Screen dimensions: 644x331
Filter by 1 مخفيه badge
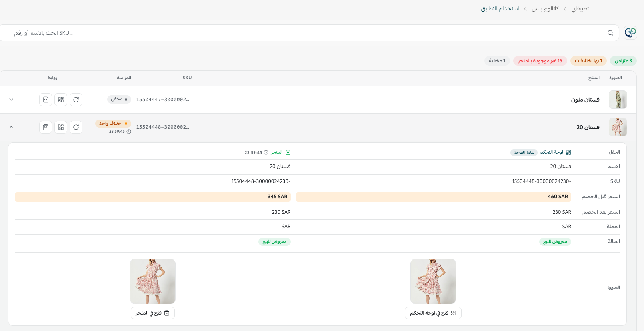(497, 61)
